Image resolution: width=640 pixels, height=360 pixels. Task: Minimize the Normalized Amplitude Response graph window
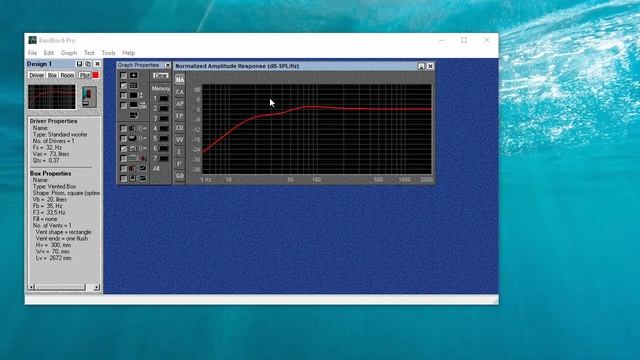(x=421, y=66)
